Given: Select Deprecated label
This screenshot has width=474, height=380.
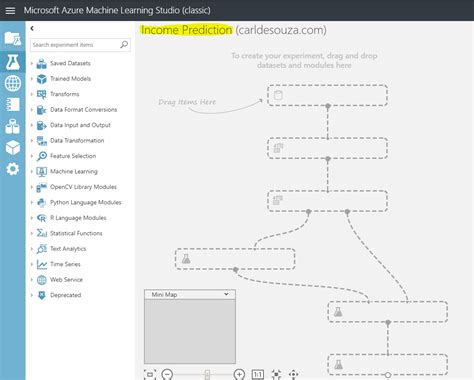Looking at the screenshot, I should 65,295.
